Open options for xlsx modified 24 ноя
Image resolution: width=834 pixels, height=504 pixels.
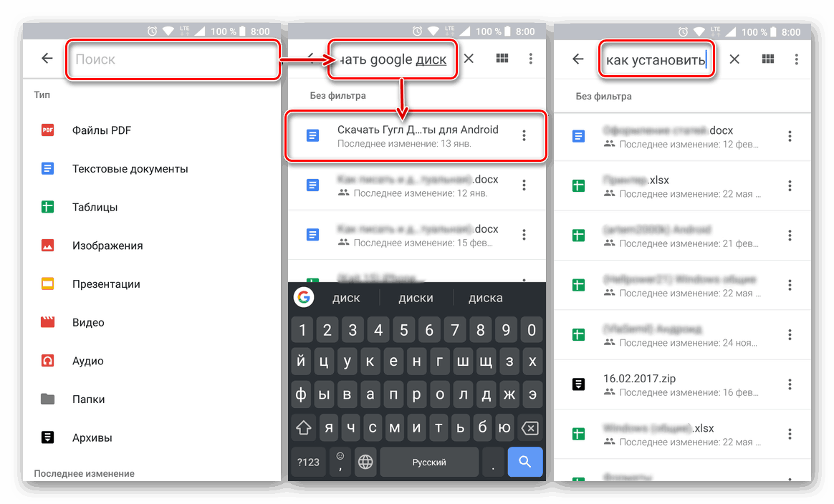click(790, 334)
